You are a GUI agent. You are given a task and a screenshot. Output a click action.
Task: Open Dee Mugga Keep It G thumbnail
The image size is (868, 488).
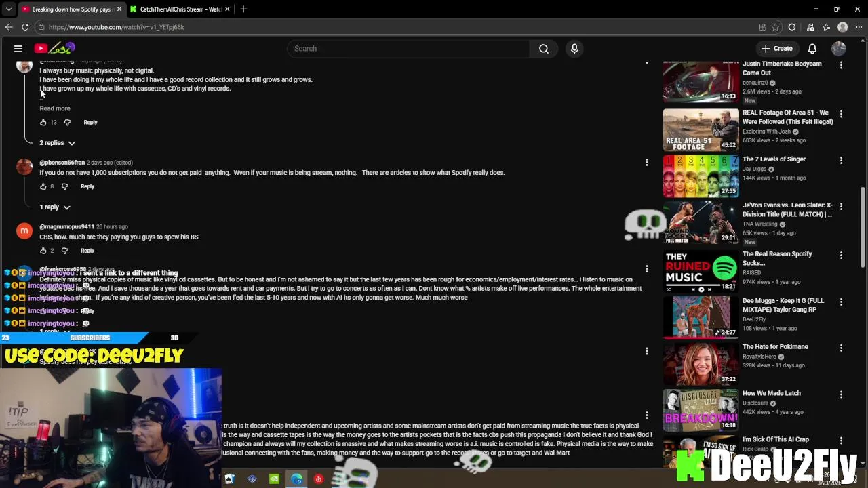pos(701,317)
